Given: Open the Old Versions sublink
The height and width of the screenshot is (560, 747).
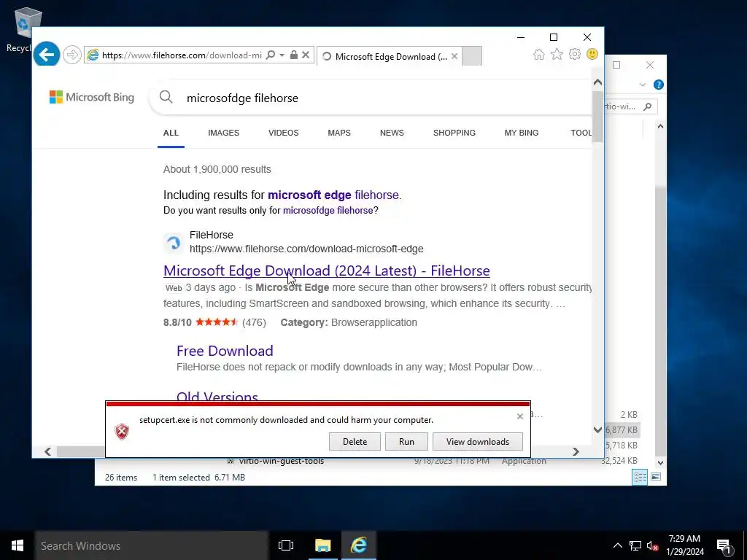Looking at the screenshot, I should pos(217,396).
